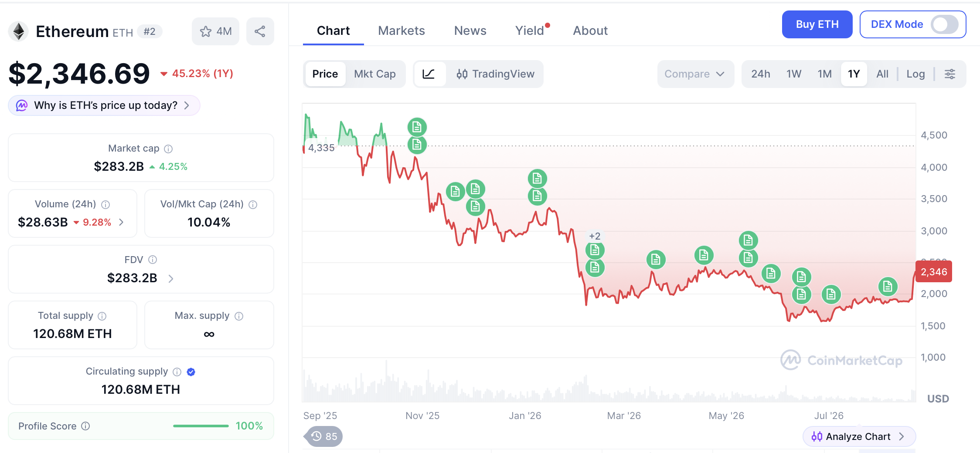Set chart range to All

click(x=882, y=74)
